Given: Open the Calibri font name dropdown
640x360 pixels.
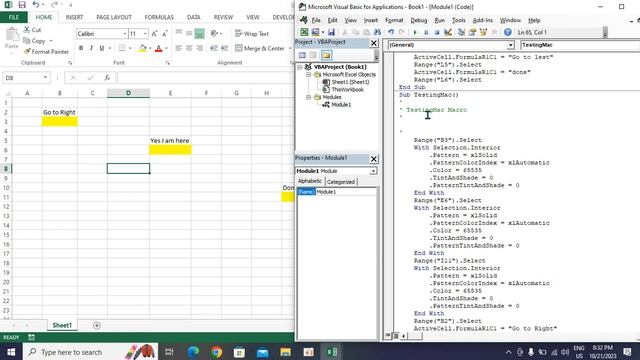Looking at the screenshot, I should tap(124, 34).
